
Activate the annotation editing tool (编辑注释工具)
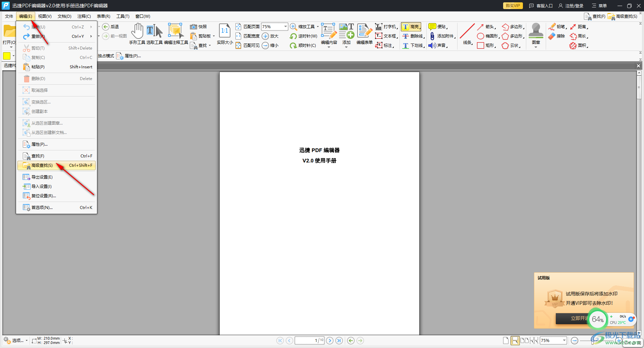pos(176,34)
